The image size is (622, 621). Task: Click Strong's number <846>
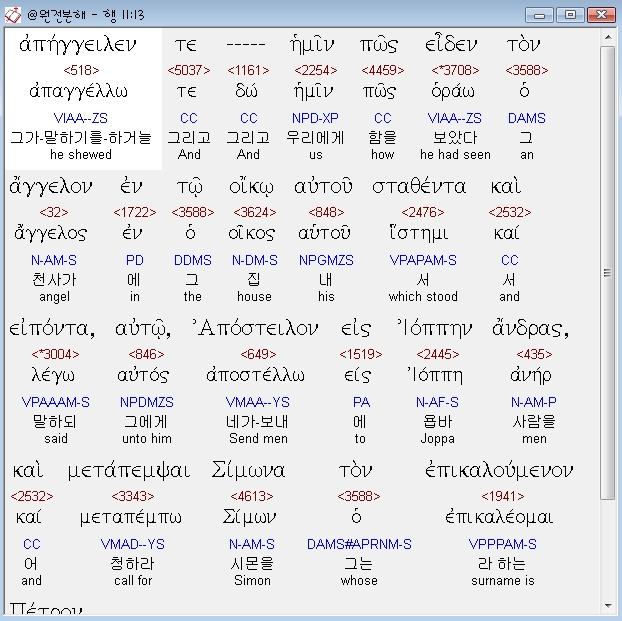coord(146,354)
